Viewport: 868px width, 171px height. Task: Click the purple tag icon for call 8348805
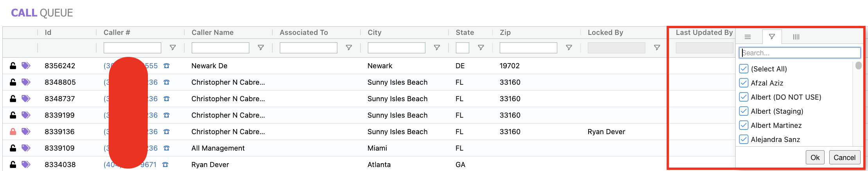(26, 82)
